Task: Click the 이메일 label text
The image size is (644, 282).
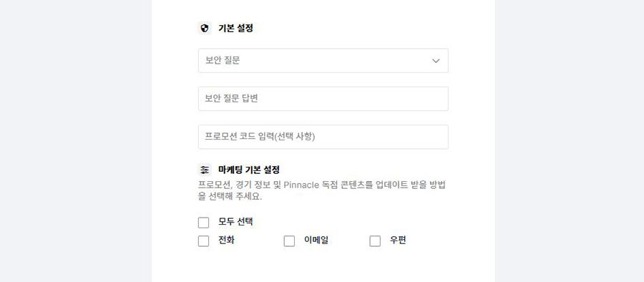Action: [x=316, y=240]
